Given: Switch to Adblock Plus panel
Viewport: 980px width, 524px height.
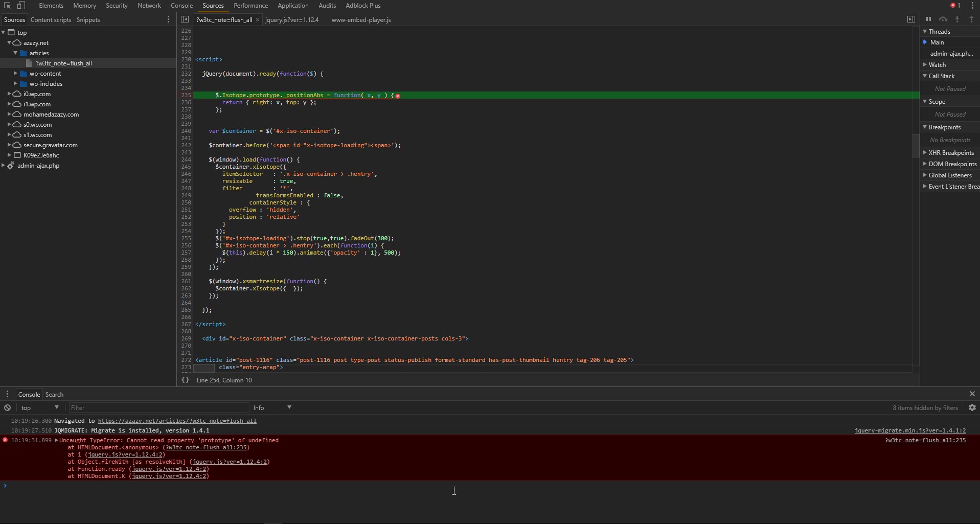Looking at the screenshot, I should pos(363,6).
